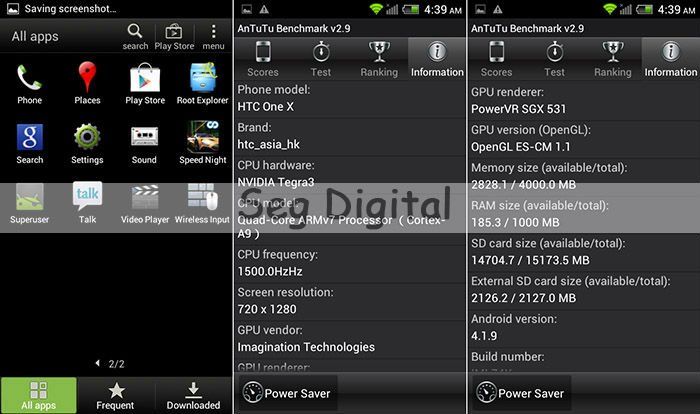Tap Power Saver button in middle screen
The image size is (700, 414).
(288, 393)
